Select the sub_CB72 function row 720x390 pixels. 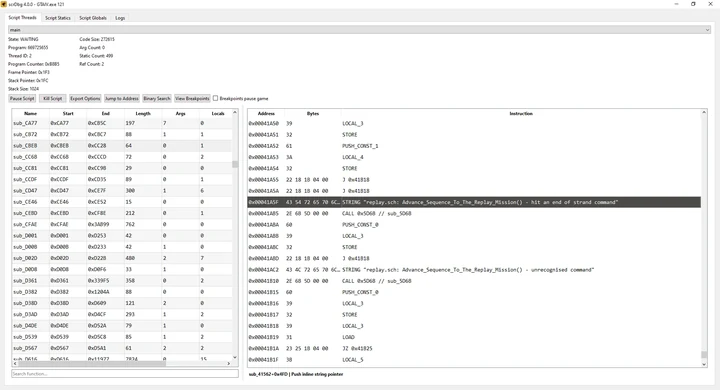[122, 135]
